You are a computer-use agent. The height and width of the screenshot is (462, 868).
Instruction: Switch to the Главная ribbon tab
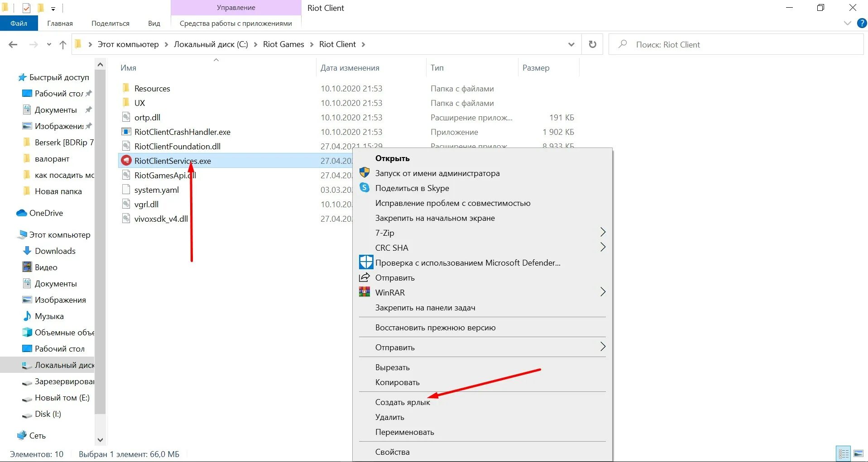[x=60, y=23]
